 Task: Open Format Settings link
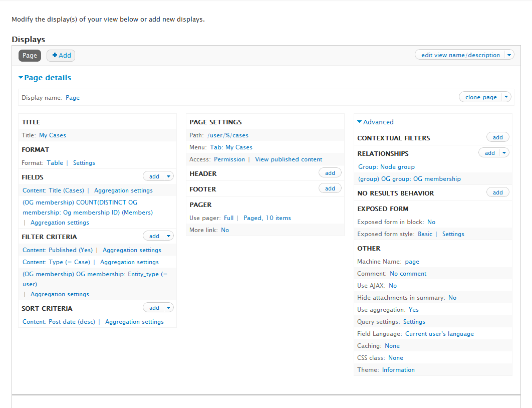(84, 163)
